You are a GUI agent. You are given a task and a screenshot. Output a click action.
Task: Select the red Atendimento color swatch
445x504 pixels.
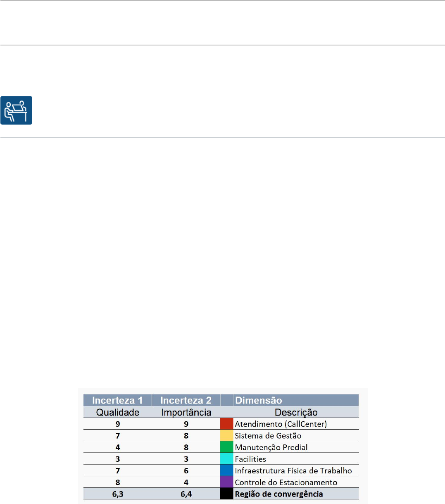pyautogui.click(x=226, y=424)
